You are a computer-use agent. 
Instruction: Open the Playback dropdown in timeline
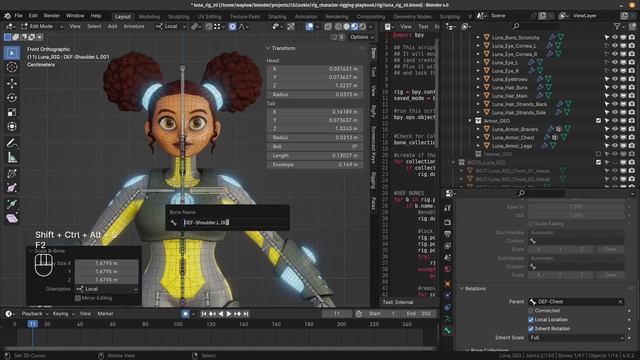34,314
